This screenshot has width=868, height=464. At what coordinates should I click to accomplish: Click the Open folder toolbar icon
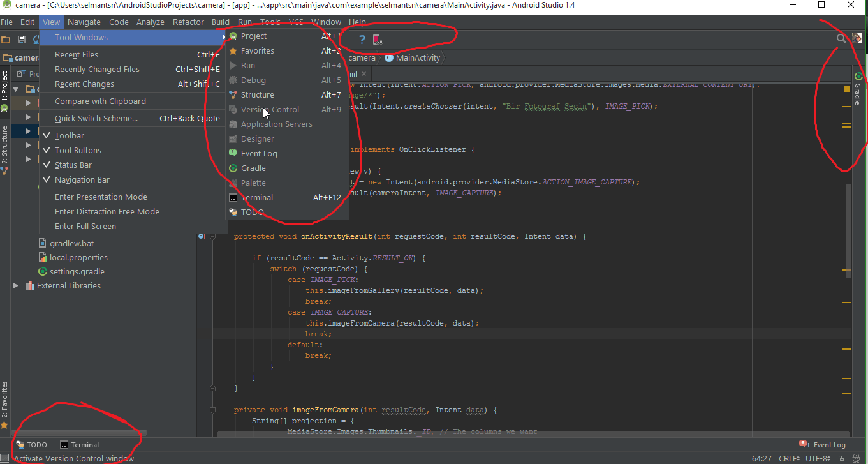6,40
